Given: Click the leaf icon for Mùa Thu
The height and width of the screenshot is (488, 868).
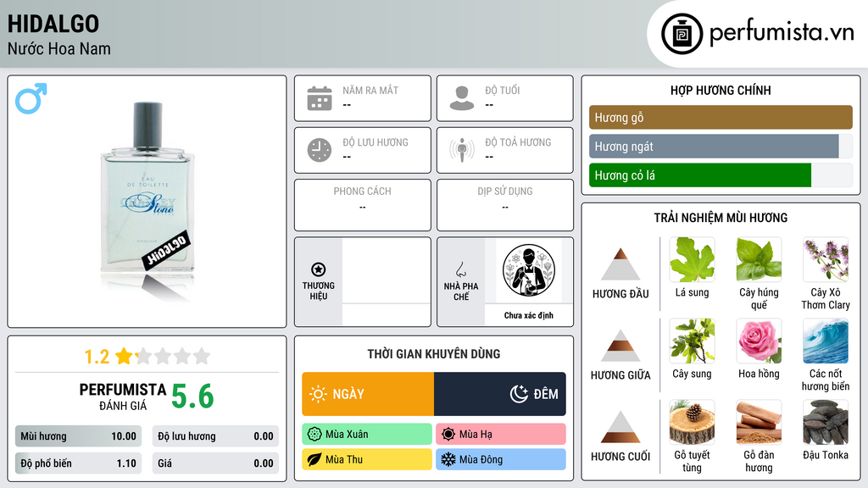Looking at the screenshot, I should point(314,459).
